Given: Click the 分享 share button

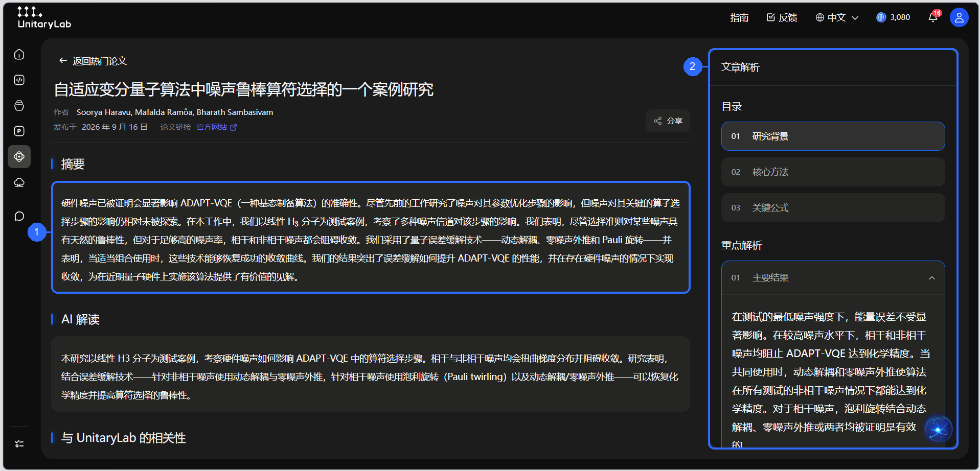Looking at the screenshot, I should [x=668, y=121].
